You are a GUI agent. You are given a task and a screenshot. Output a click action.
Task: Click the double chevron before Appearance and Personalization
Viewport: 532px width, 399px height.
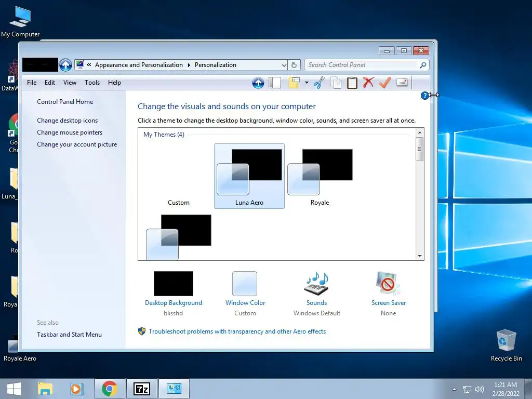[89, 65]
